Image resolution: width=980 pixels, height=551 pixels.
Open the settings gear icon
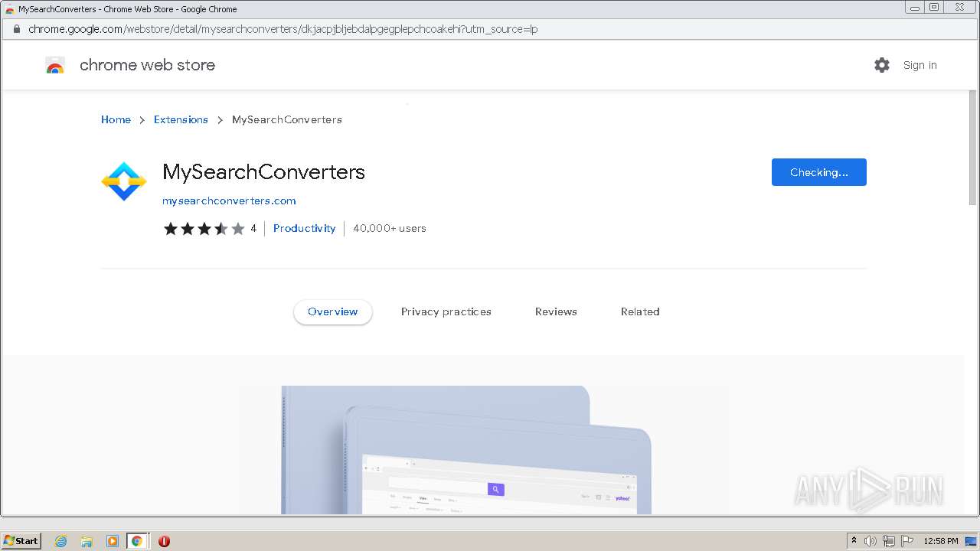tap(882, 65)
